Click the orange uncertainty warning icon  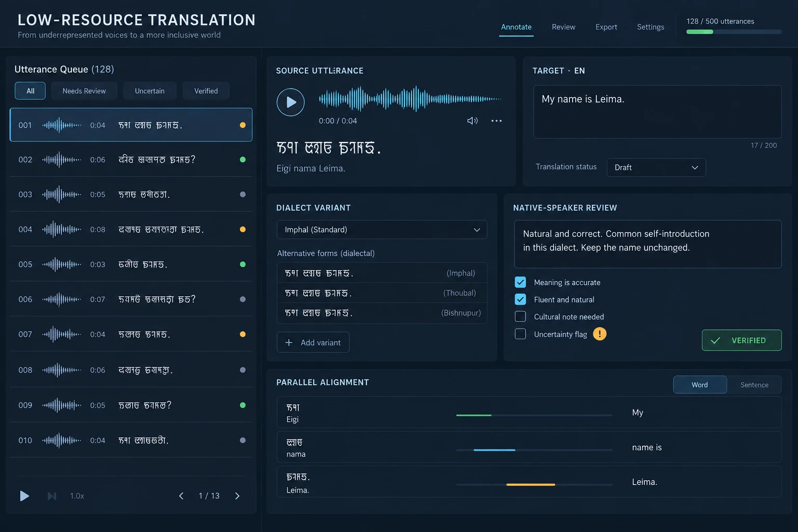tap(600, 334)
